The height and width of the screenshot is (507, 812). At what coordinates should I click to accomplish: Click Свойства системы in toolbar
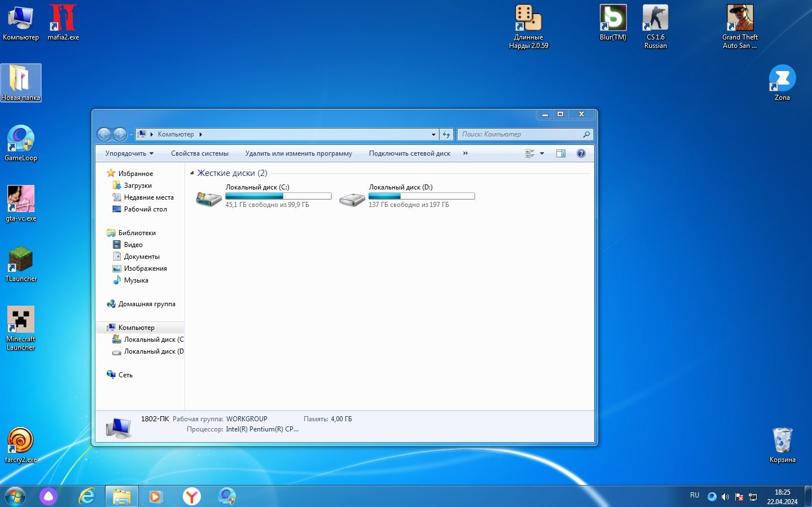tap(200, 153)
